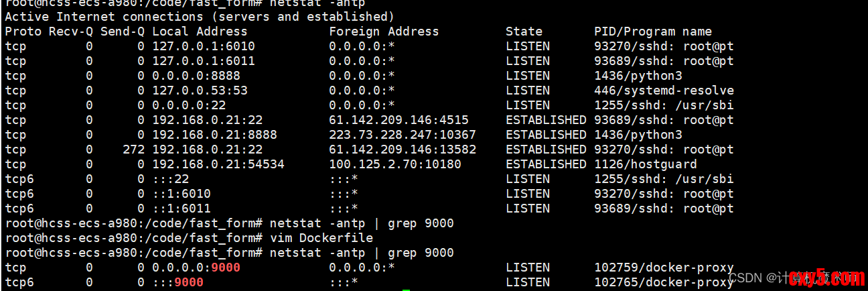Click the vim Dockerfile command line
Screen dimensions: 868x291
[x=321, y=238]
